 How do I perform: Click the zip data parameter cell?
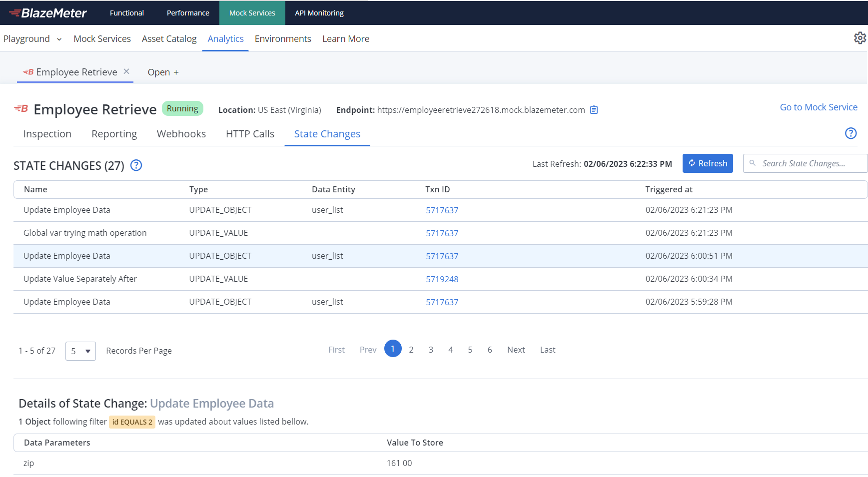click(x=28, y=464)
